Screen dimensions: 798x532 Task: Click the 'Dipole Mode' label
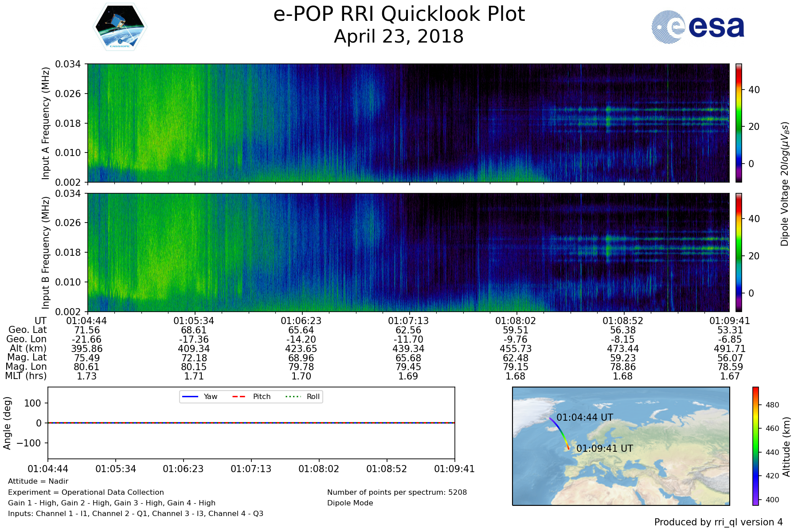pyautogui.click(x=350, y=503)
